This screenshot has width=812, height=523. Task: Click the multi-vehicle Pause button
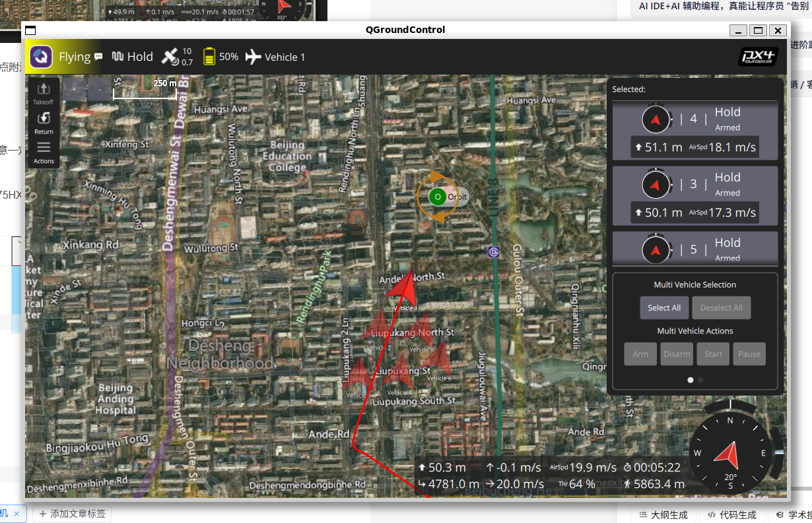point(749,354)
